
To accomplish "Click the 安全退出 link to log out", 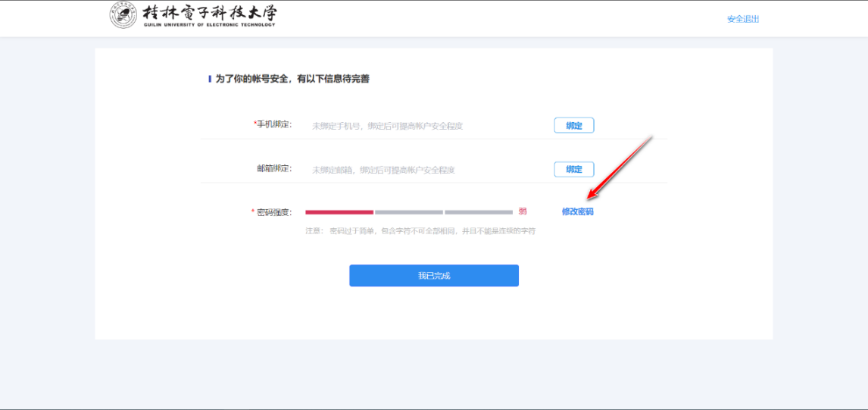I will [x=742, y=19].
